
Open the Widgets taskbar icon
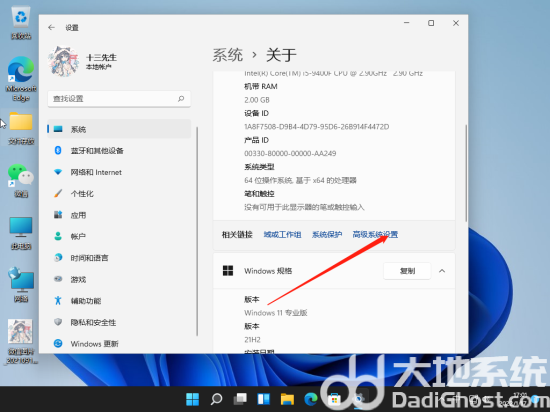263,399
